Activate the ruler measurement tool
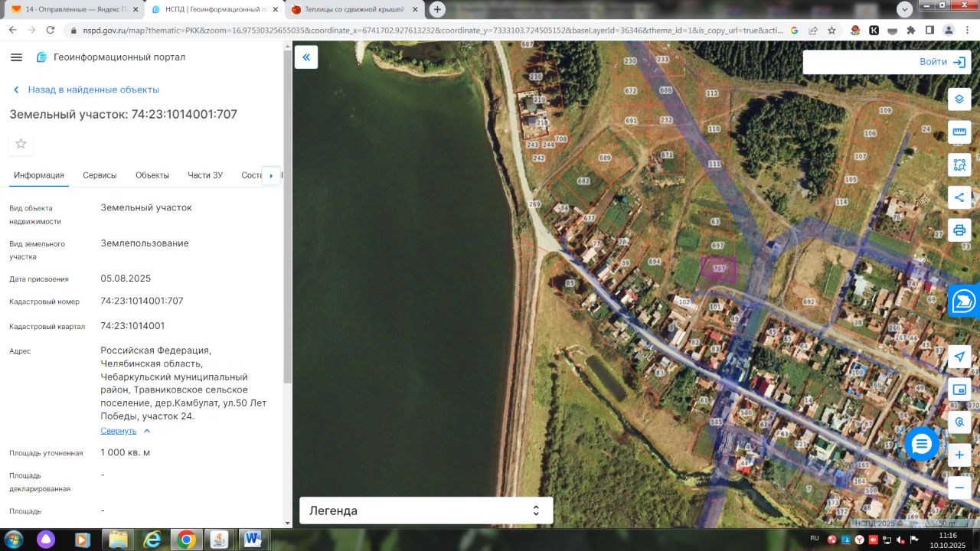This screenshot has height=551, width=980. point(959,132)
